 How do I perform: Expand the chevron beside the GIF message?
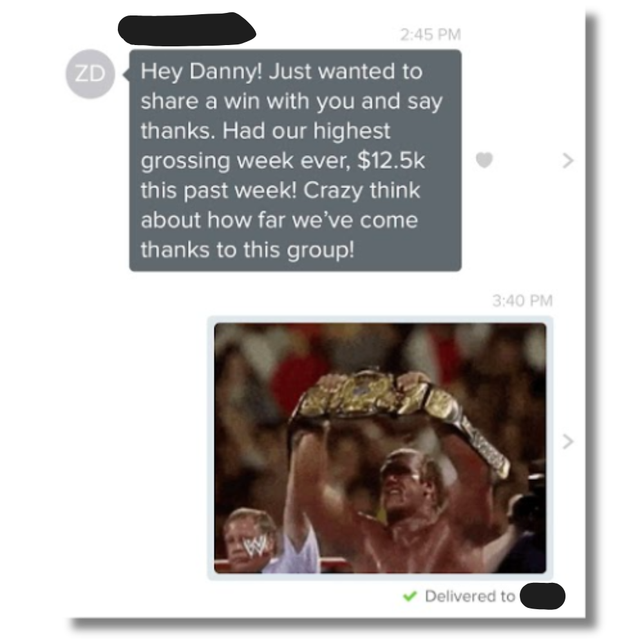pyautogui.click(x=567, y=441)
